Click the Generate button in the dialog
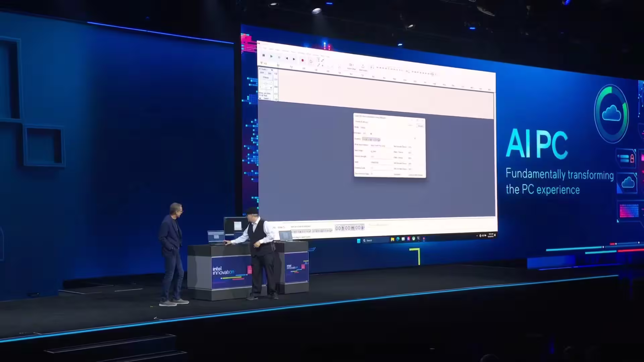This screenshot has height=362, width=644. point(420,126)
